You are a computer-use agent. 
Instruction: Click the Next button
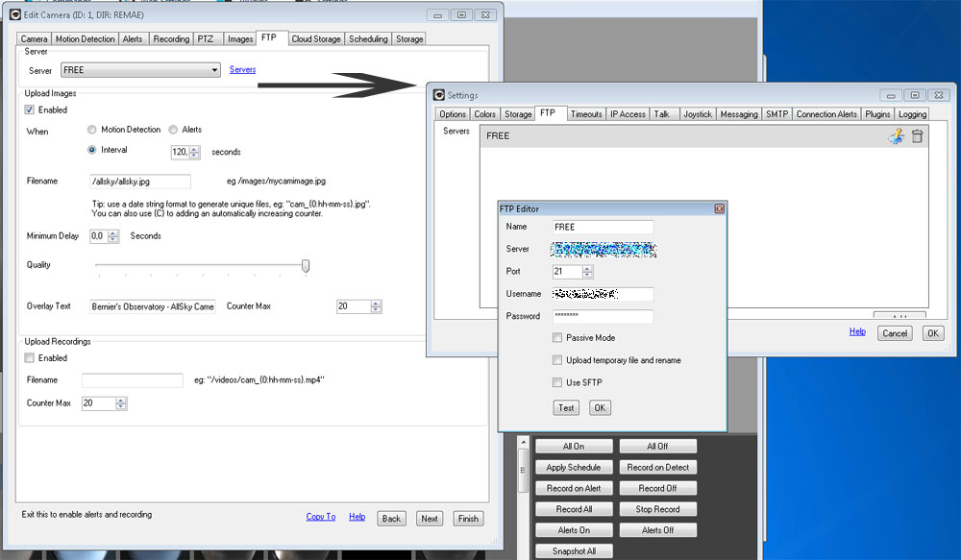[430, 519]
